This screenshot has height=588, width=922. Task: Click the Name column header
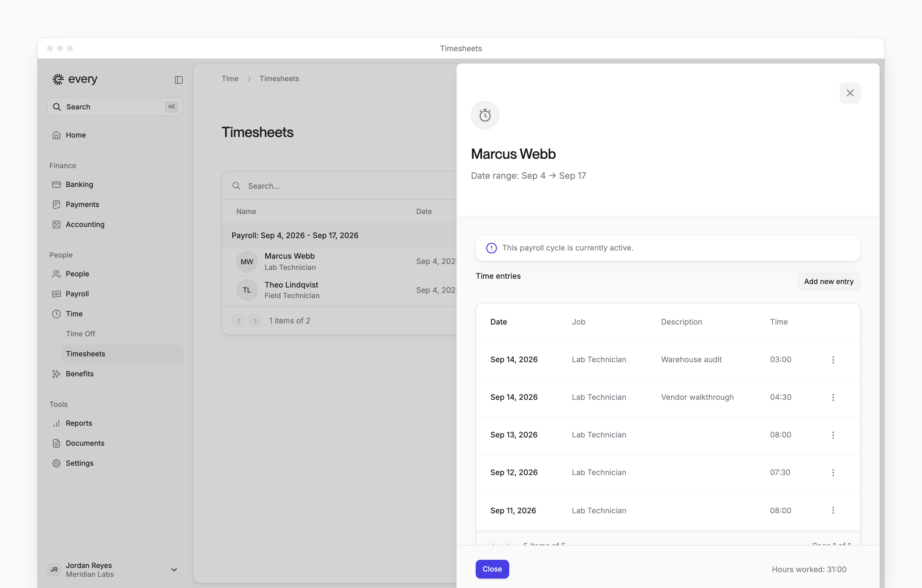(x=246, y=211)
